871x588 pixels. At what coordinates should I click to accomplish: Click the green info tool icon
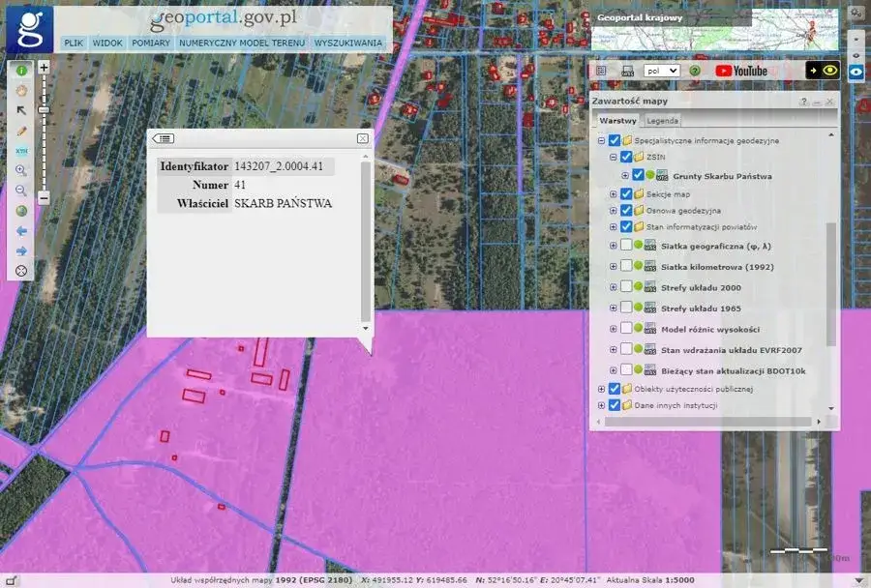point(21,71)
